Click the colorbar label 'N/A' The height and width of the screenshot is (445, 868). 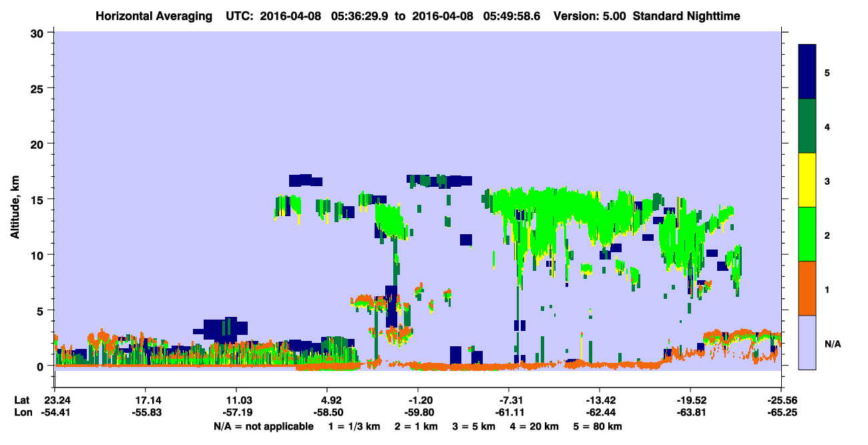pyautogui.click(x=833, y=344)
